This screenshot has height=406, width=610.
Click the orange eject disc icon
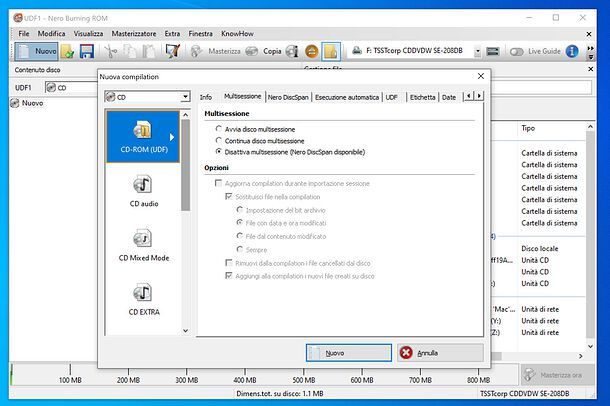point(311,51)
